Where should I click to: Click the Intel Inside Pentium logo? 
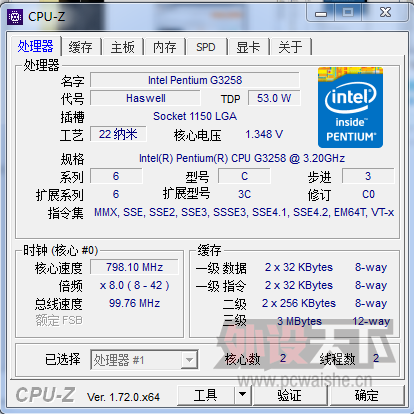[350, 107]
